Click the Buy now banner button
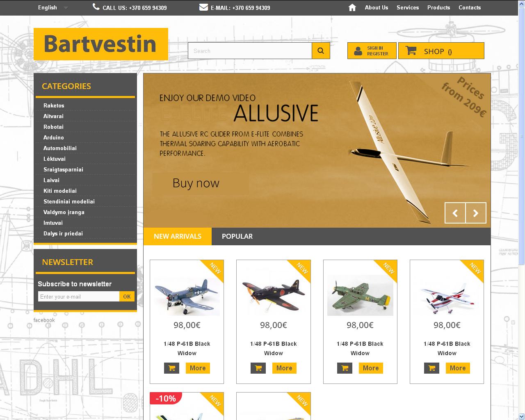525x420 pixels. 201,183
